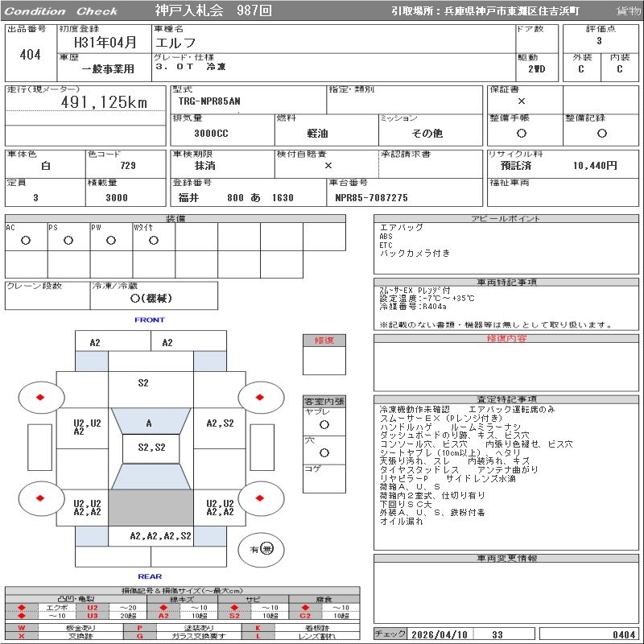Toggle the AC equipment circle mark

tap(26, 241)
